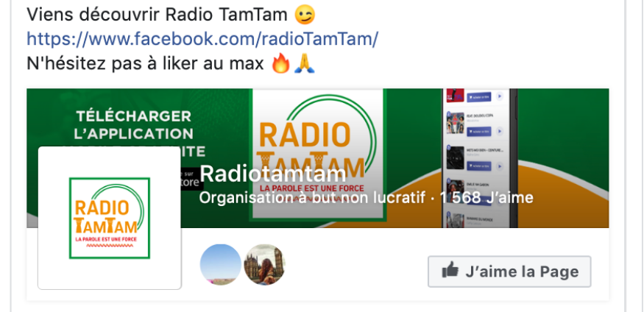
Task: Click the thumbs-up icon in Like button
Action: 450,271
